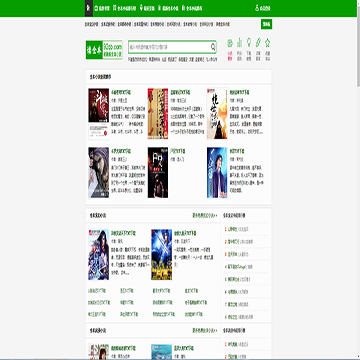Viewport: 360px width, 360px height.
Task: Click the green button ending the category row
Action: [266, 24]
